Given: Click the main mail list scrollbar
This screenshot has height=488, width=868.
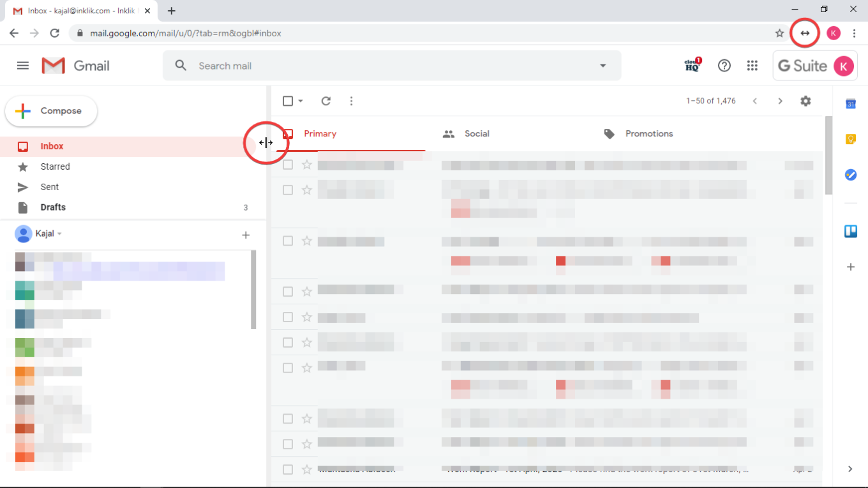Looking at the screenshot, I should [x=829, y=155].
